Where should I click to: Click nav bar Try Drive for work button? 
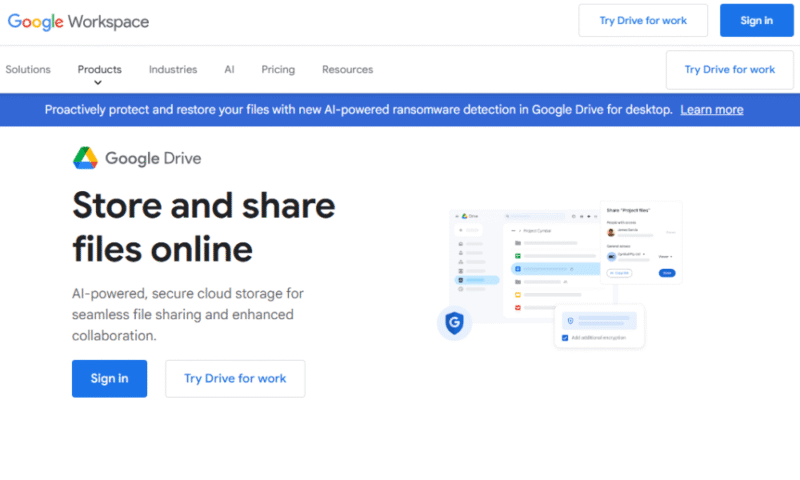pos(730,70)
